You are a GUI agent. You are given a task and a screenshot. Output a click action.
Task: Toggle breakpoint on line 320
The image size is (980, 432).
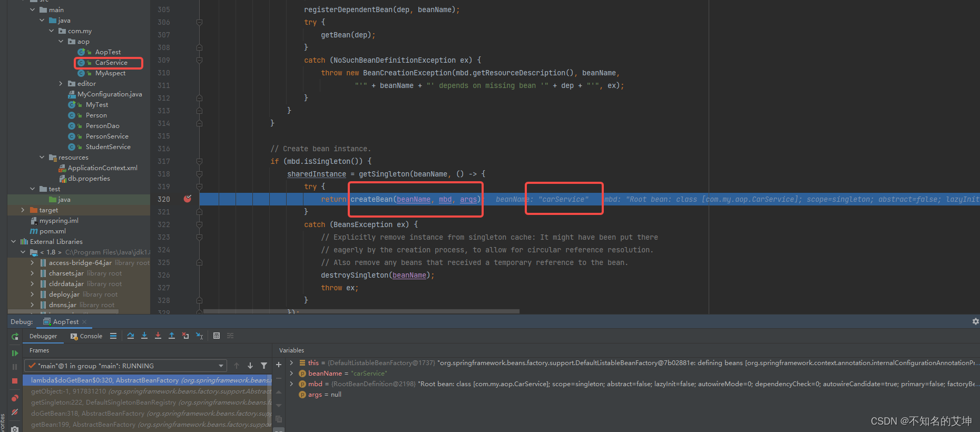click(187, 199)
